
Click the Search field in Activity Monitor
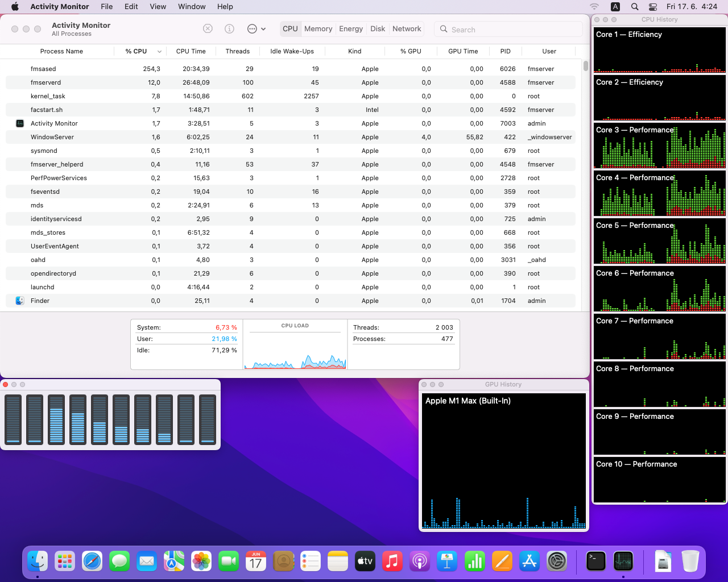pyautogui.click(x=508, y=30)
